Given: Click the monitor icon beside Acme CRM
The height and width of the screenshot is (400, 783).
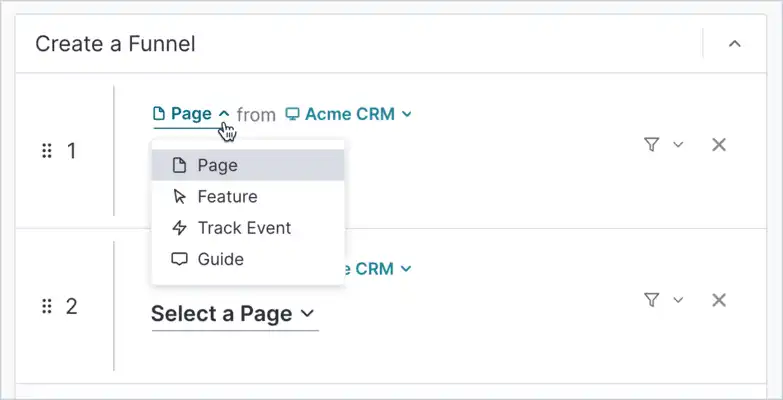Looking at the screenshot, I should coord(292,114).
